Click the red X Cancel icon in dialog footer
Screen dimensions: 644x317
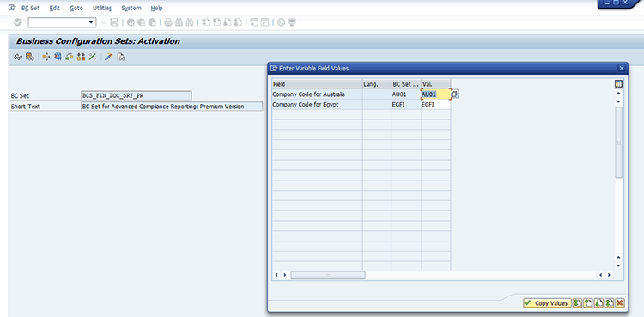tap(620, 303)
